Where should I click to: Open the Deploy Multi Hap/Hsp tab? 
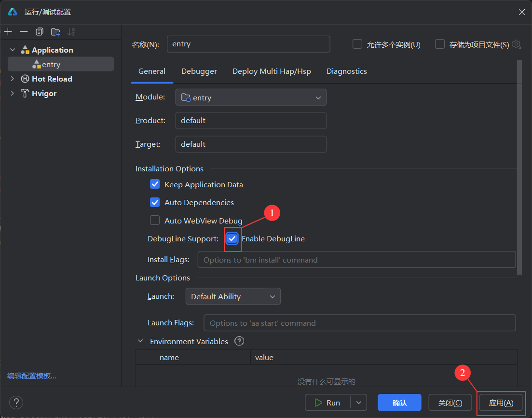point(272,71)
